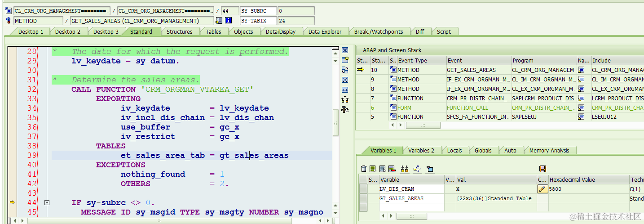Open the Objects tab
This screenshot has height=224, width=644.
tap(243, 31)
